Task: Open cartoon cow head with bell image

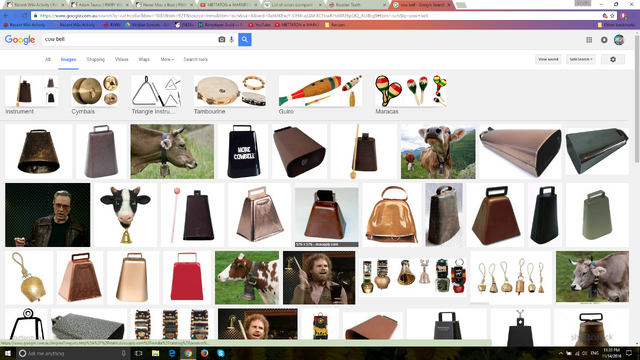Action: pyautogui.click(x=125, y=215)
